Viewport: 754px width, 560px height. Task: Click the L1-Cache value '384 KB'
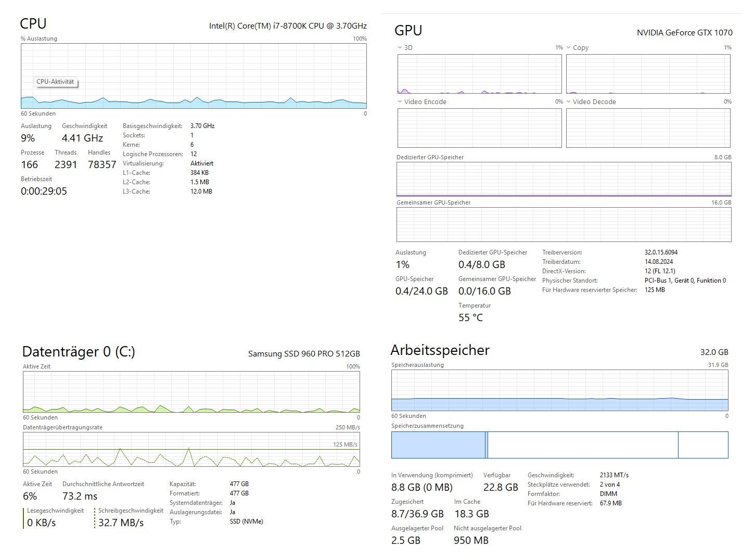(199, 173)
